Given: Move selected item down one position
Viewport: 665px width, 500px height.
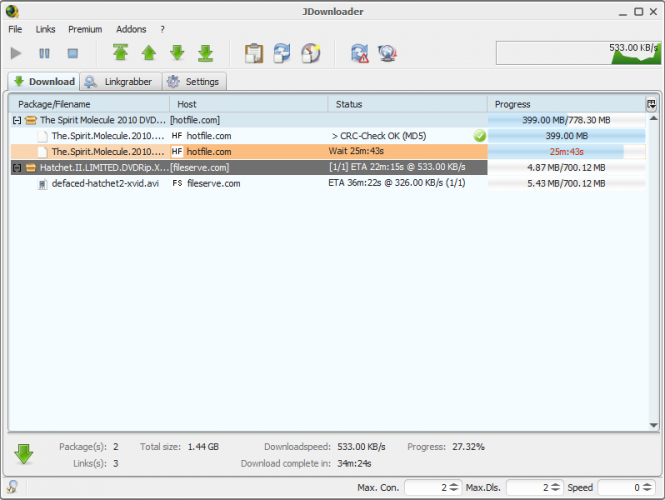Looking at the screenshot, I should click(177, 53).
